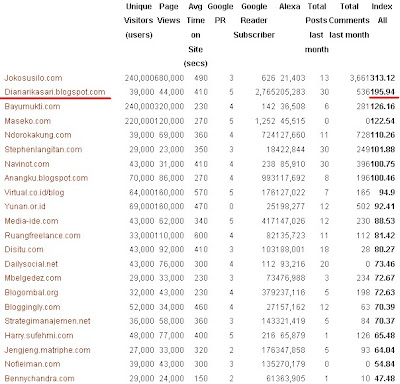This screenshot has height=384, width=400.
Task: Select index value 70.39 for Bloggingly
Action: [385, 307]
